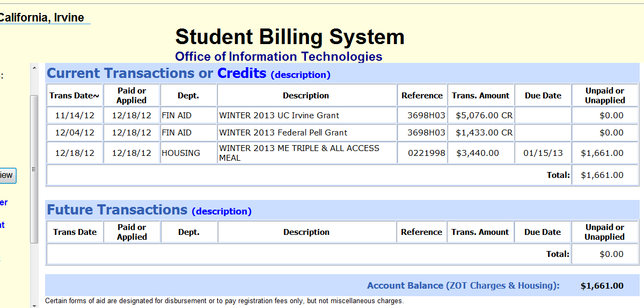The image size is (644, 308).
Task: Click the $1,661.00 unpaid amount in HOUSING row
Action: point(602,153)
